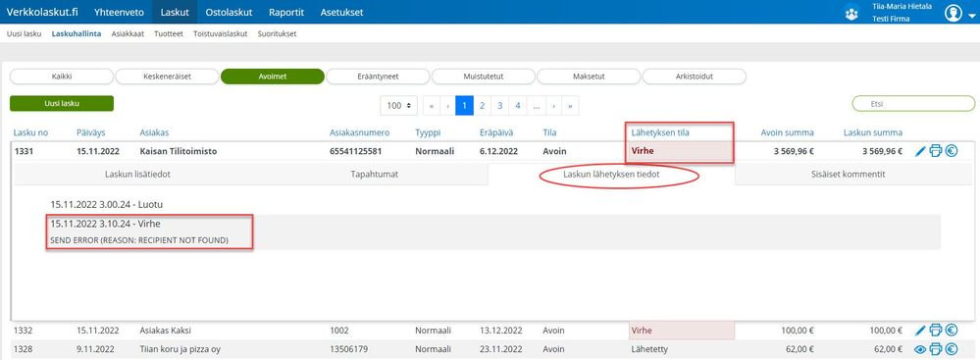
Task: Edit invoice 1332 with pencil icon
Action: coord(920,331)
